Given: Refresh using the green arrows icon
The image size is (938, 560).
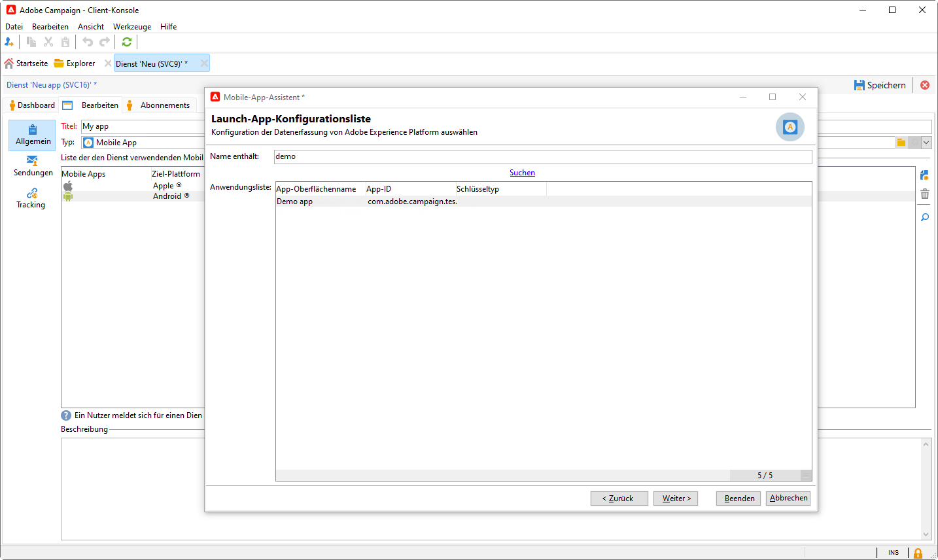Looking at the screenshot, I should point(127,42).
